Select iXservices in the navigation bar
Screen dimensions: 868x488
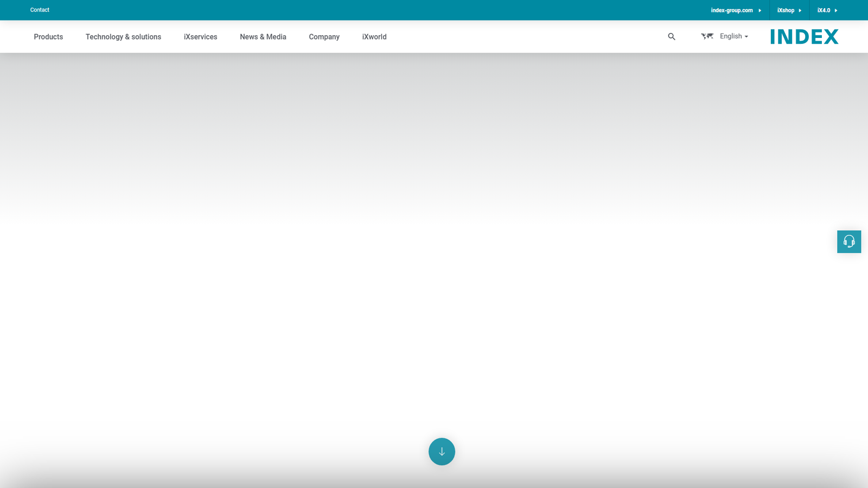[x=200, y=37]
